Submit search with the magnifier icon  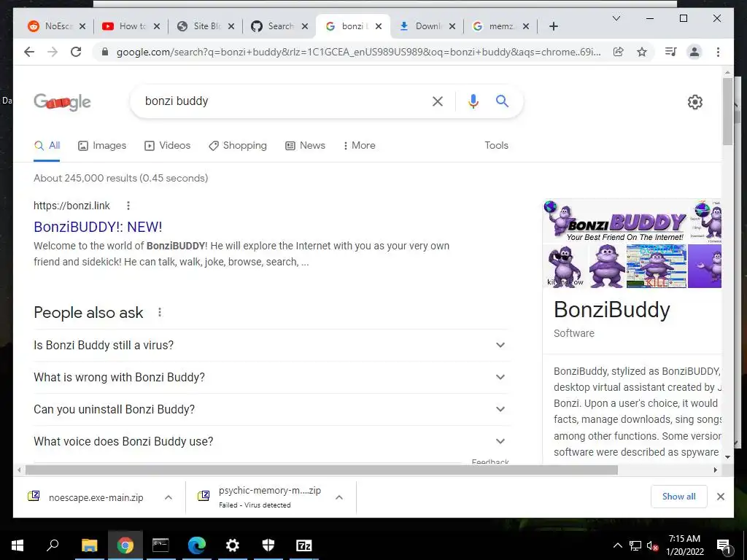tap(502, 101)
